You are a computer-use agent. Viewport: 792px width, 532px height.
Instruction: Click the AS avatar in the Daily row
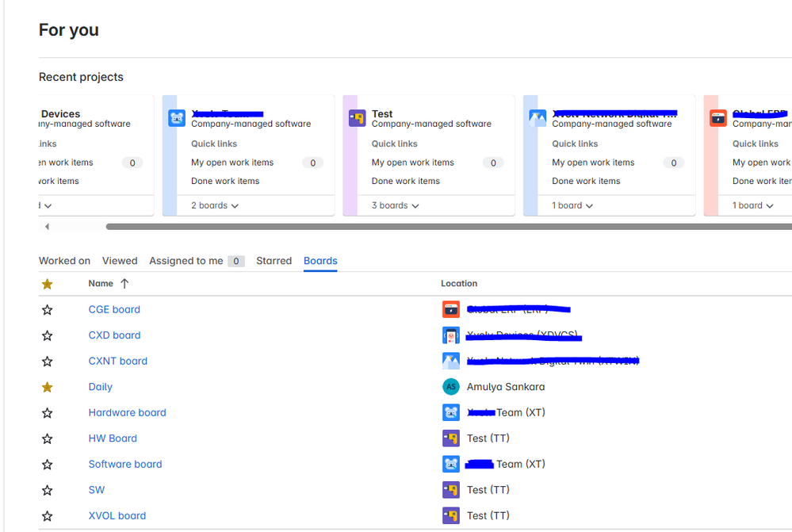point(451,386)
